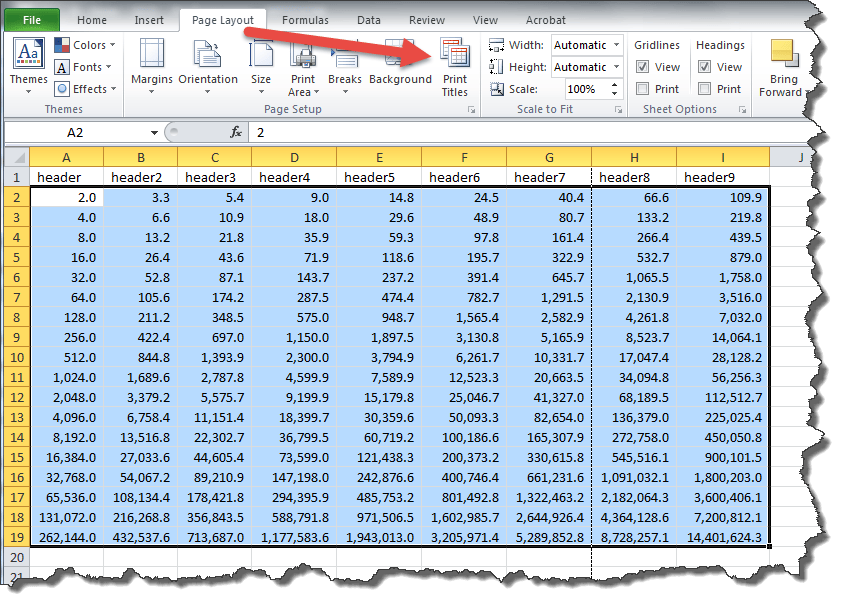Expand the Height Automatic dropdown
Screen dimensions: 846x608
coord(616,67)
